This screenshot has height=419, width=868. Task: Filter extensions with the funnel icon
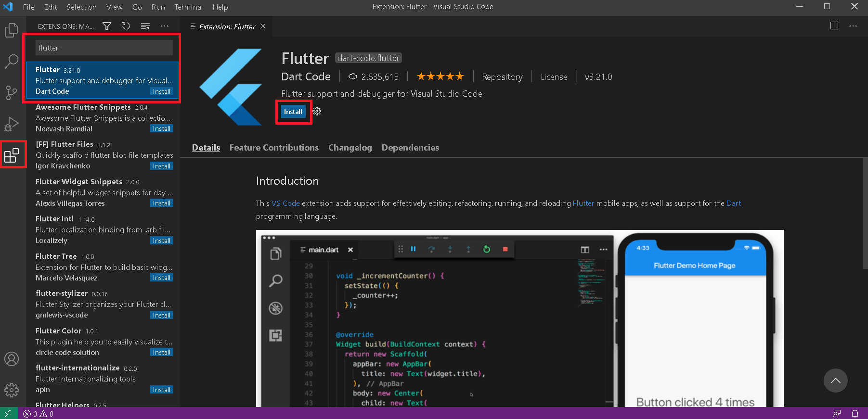click(x=107, y=26)
